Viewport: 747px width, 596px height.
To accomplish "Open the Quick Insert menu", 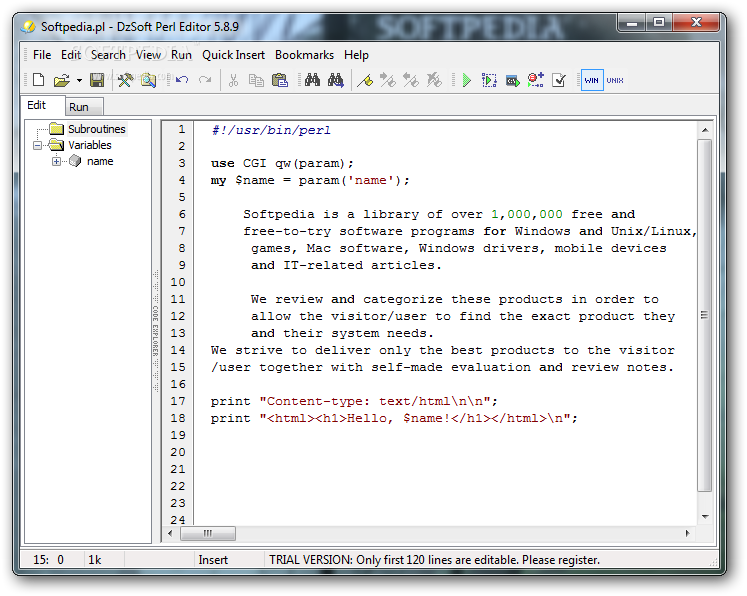I will point(233,55).
